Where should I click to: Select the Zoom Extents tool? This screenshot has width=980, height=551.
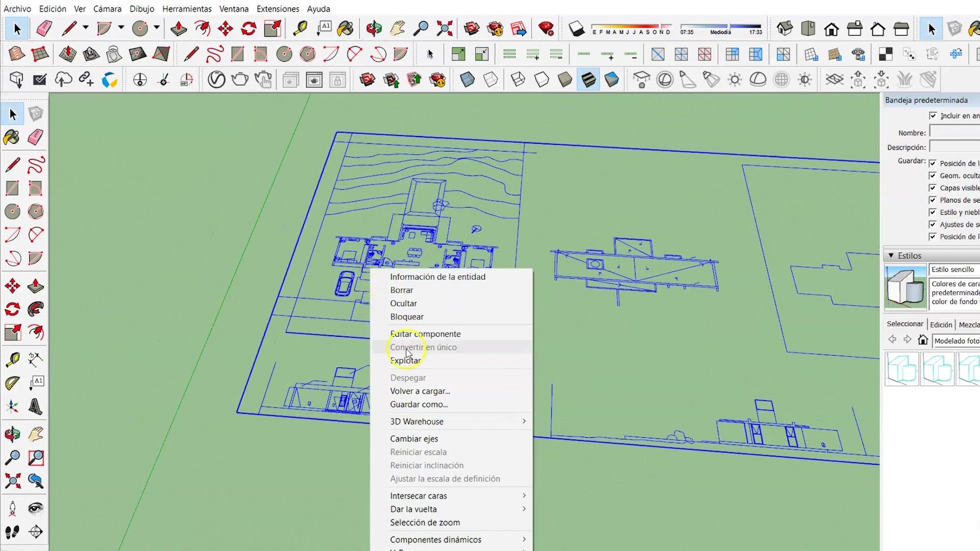click(13, 481)
